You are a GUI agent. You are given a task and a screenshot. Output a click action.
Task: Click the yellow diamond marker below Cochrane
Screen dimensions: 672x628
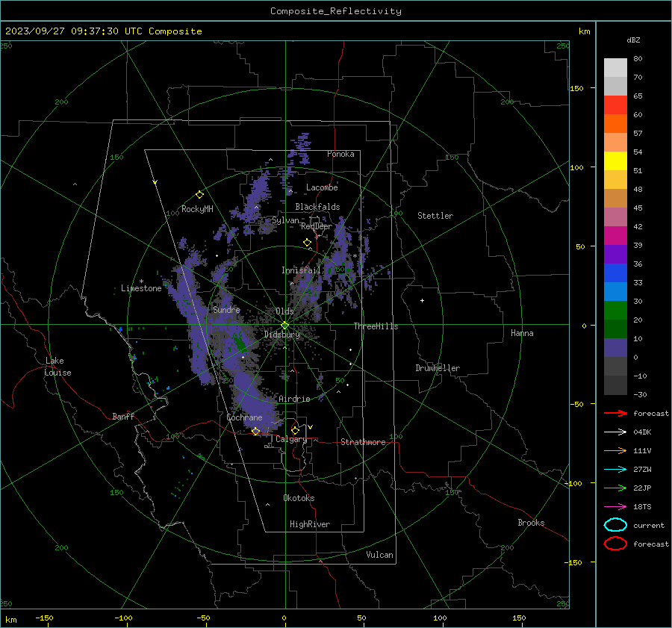click(256, 432)
